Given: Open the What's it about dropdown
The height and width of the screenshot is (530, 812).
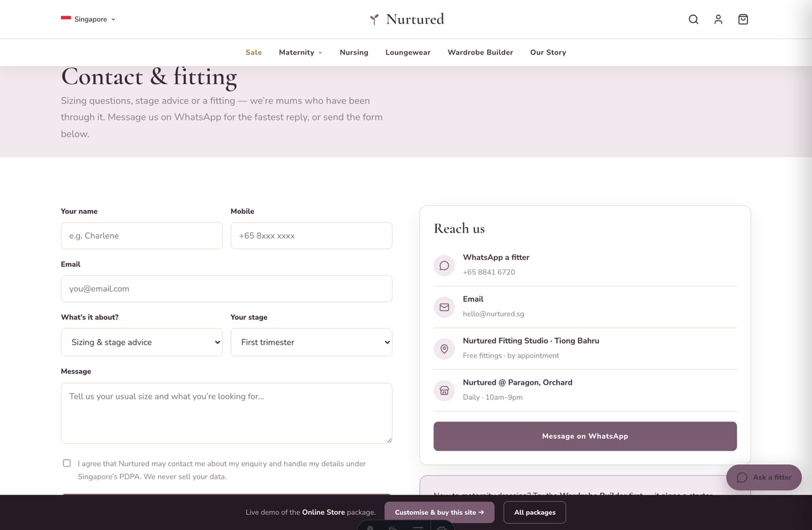Looking at the screenshot, I should click(141, 342).
